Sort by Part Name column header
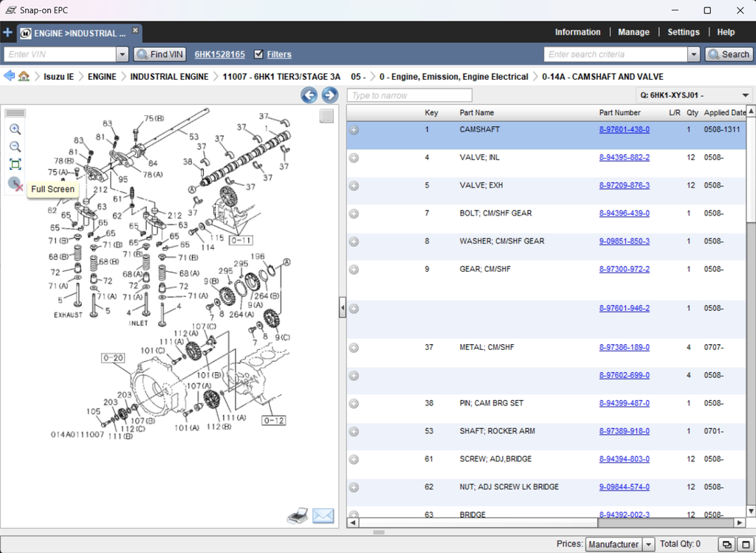756x553 pixels. click(x=476, y=112)
